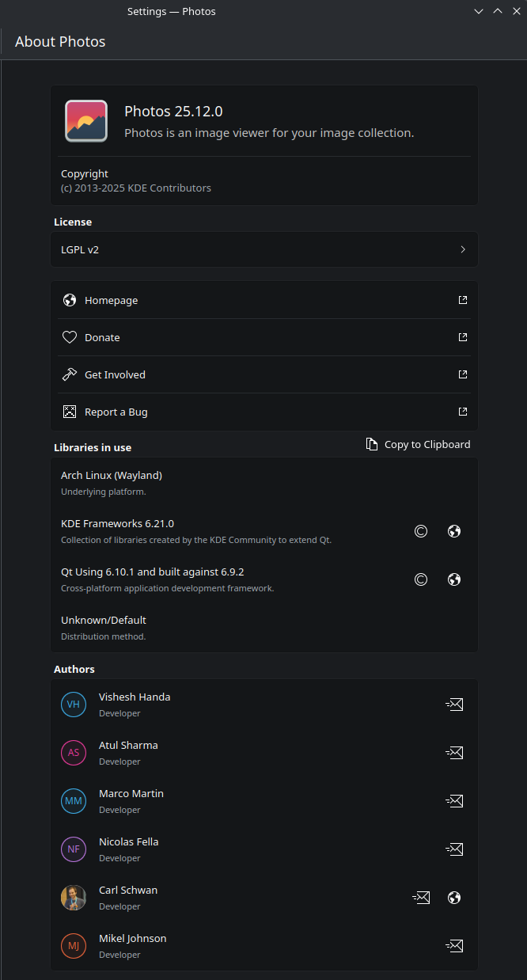Screen dimensions: 527x980
Task: Click Carl Schwan's avatar photo
Action: (x=74, y=898)
